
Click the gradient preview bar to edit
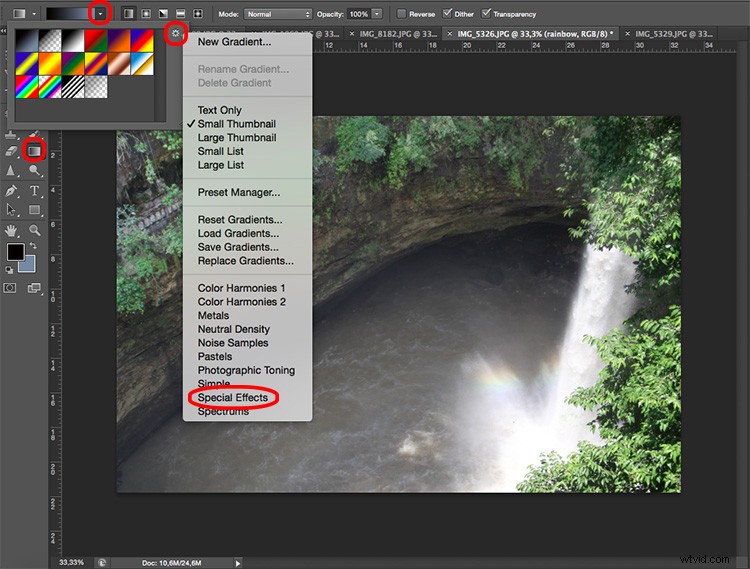(70, 14)
